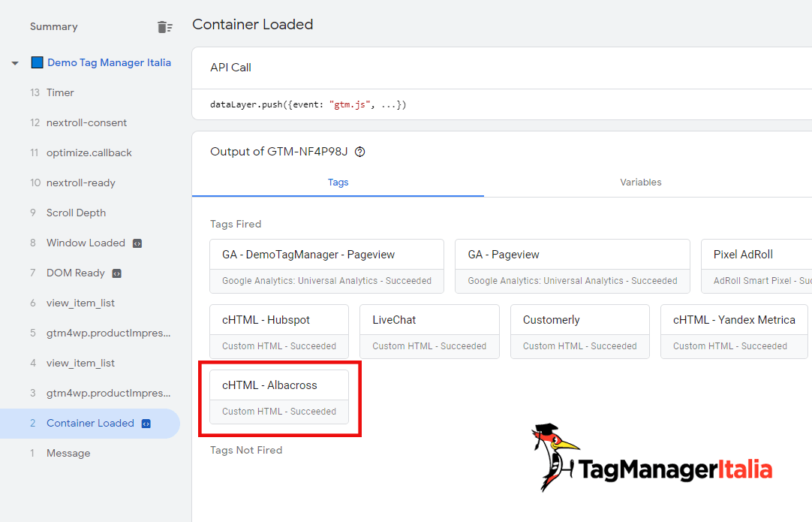This screenshot has height=522, width=812.
Task: Switch to the Variables tab
Action: click(x=641, y=183)
